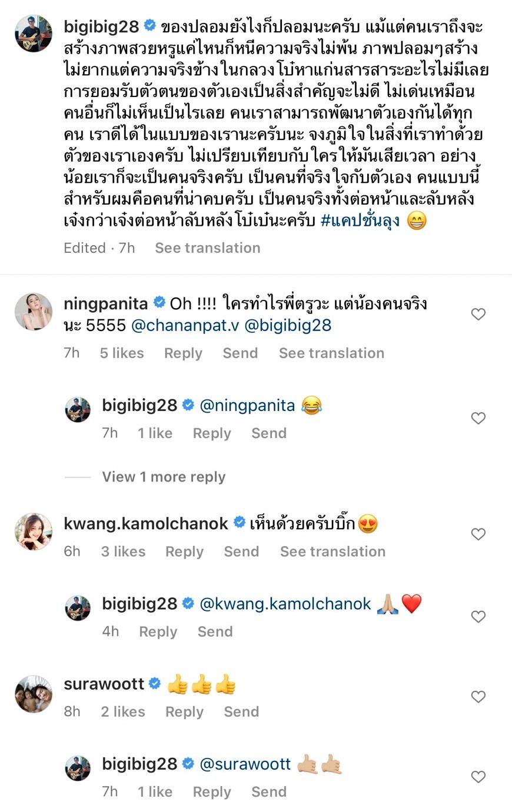Tap the @surawoott mention in the reply

(245, 764)
